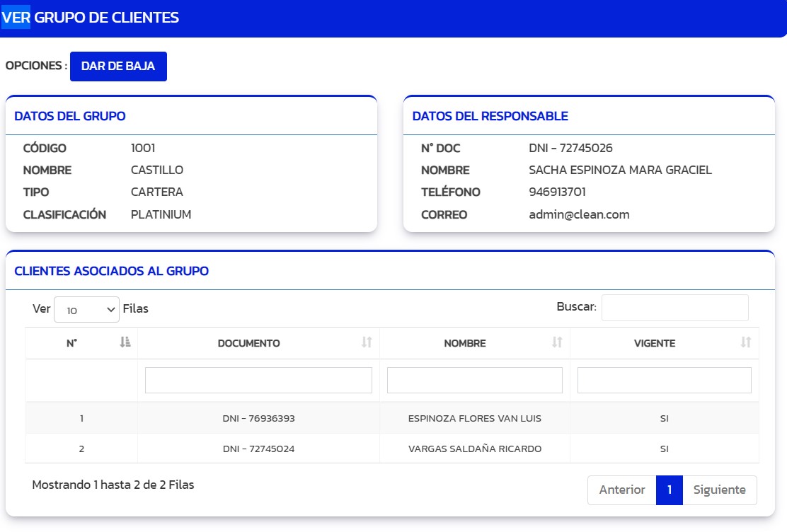Click the document DNI - 76936393 cell
The image size is (787, 532).
[258, 418]
